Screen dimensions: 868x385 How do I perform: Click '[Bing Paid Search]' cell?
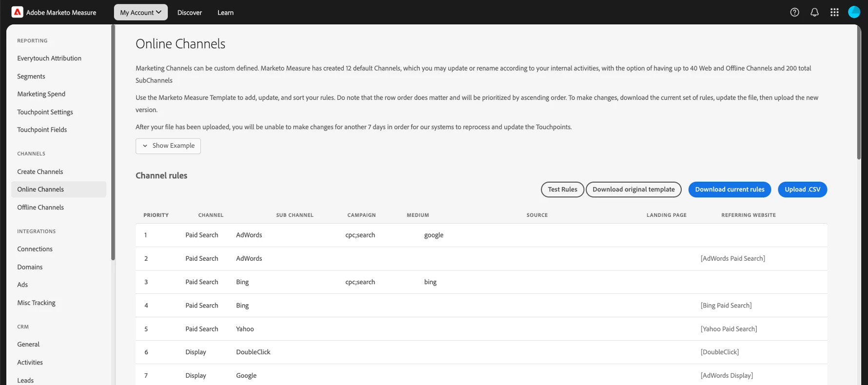tap(726, 306)
